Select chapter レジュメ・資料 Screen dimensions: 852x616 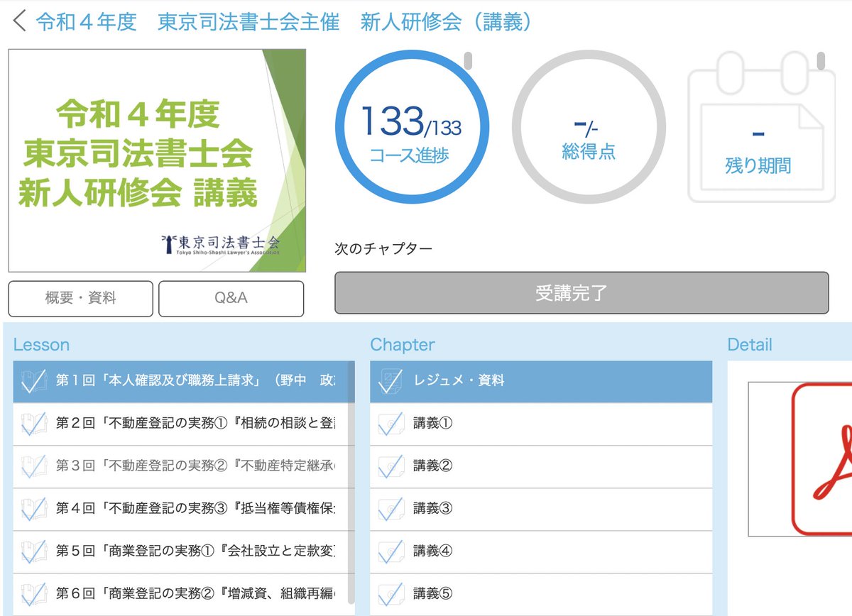541,381
